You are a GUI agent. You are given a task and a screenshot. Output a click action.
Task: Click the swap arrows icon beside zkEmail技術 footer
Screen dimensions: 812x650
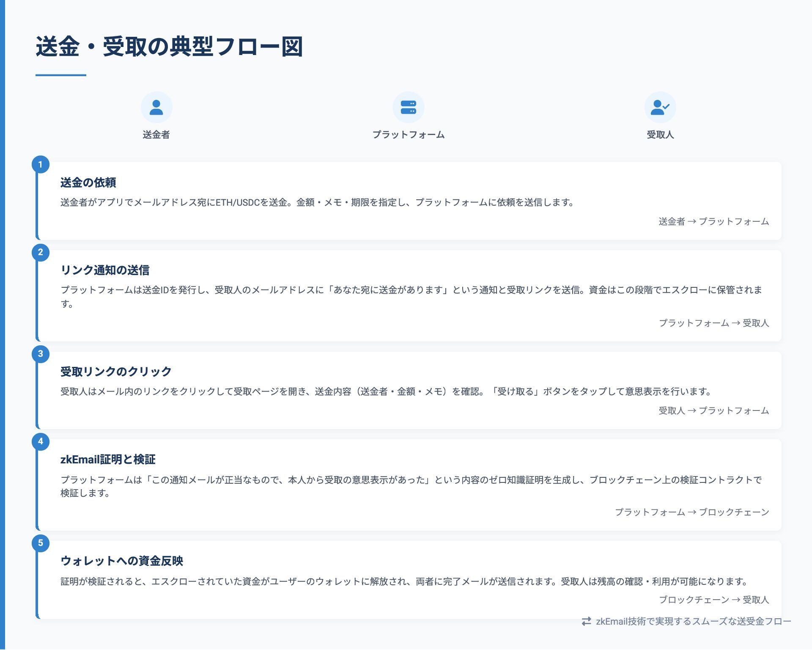tap(586, 621)
